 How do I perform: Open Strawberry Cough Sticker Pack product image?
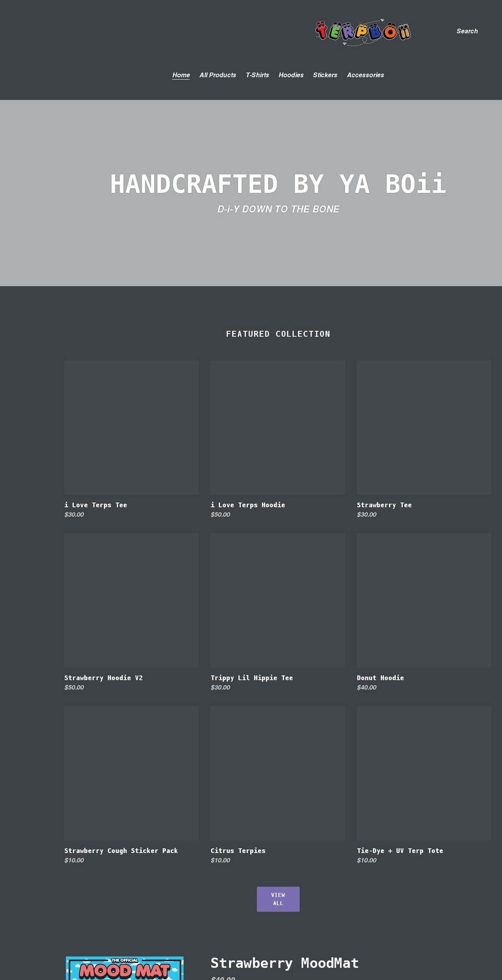(131, 773)
